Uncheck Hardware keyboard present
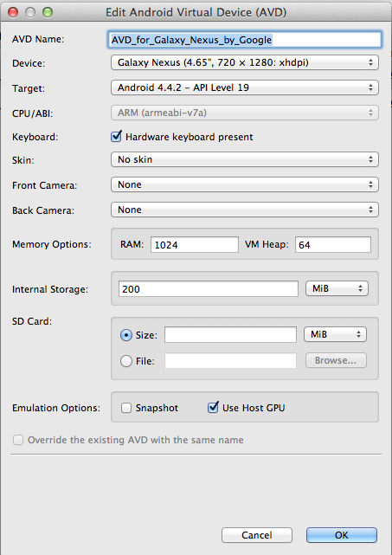The image size is (392, 555). (116, 137)
